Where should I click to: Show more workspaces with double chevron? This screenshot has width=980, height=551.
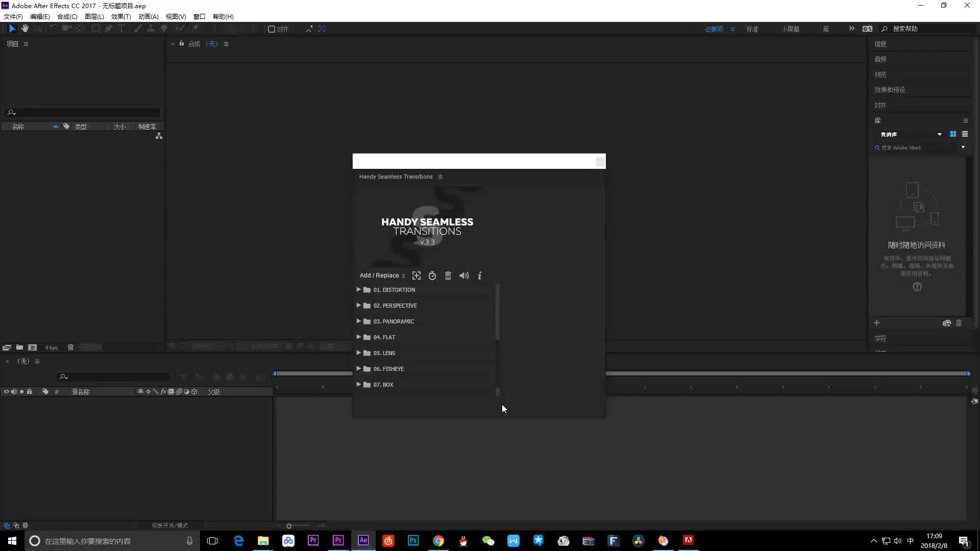[851, 29]
